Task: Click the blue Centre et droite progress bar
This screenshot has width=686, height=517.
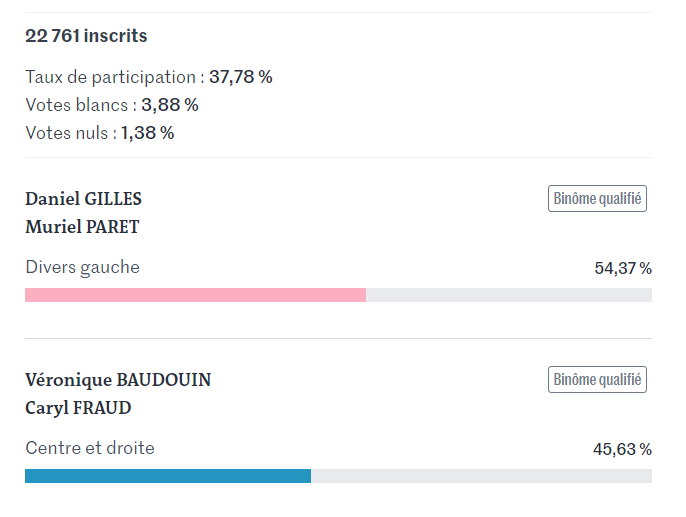Action: pyautogui.click(x=168, y=476)
